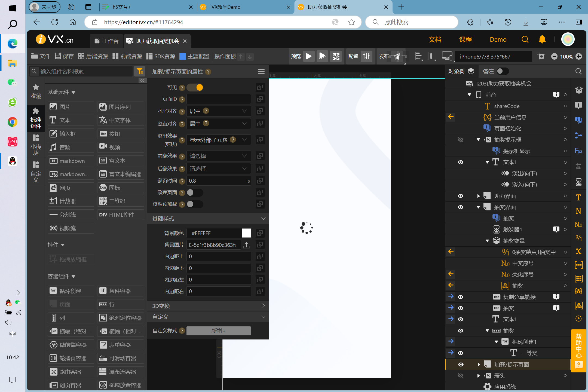Click the screenshot capture icon in toolbar
The height and width of the screenshot is (392, 588).
point(541,56)
